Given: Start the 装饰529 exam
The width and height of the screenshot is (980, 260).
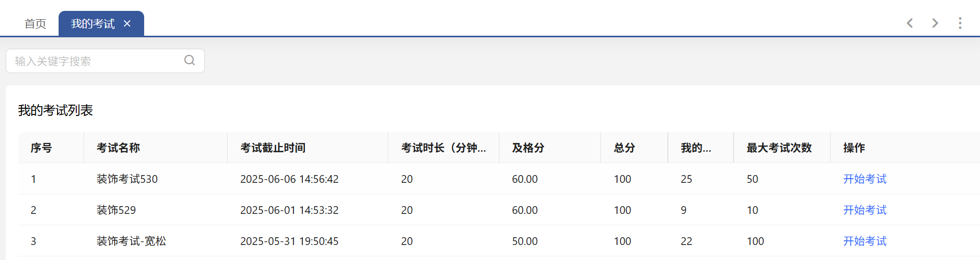Looking at the screenshot, I should click(864, 210).
